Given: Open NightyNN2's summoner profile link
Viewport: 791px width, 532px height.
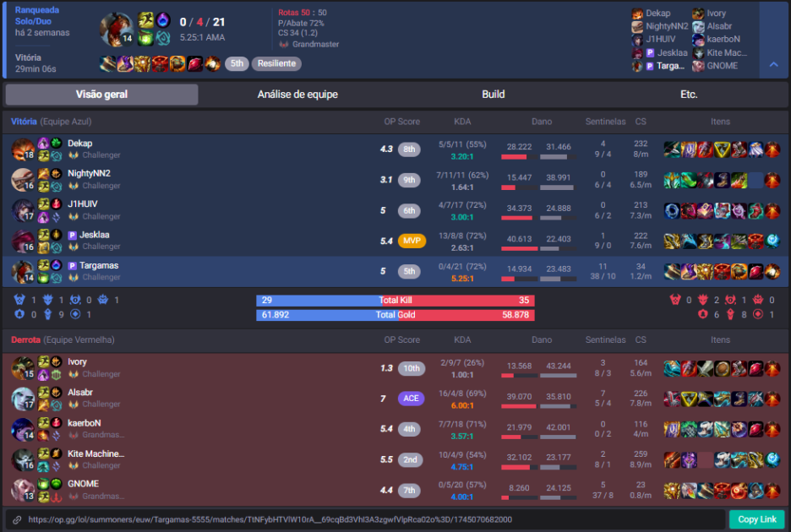Looking at the screenshot, I should coord(89,173).
